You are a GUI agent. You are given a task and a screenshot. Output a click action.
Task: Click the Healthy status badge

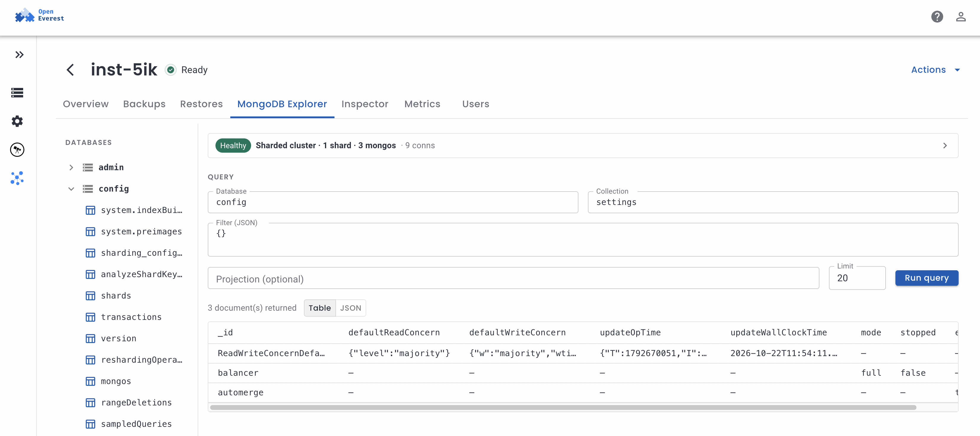coord(233,146)
